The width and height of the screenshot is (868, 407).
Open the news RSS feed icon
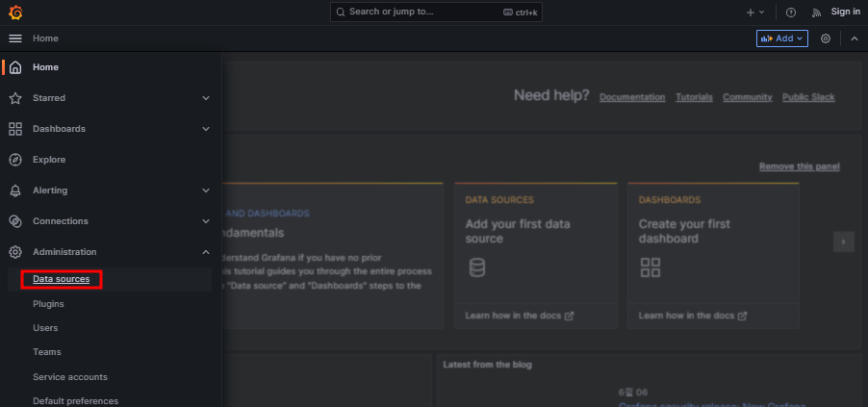817,13
